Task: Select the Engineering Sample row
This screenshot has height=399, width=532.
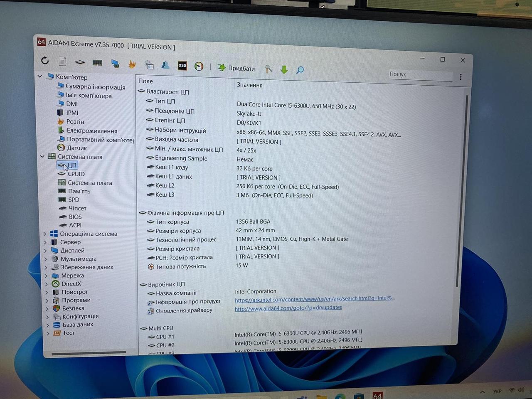Action: point(181,158)
